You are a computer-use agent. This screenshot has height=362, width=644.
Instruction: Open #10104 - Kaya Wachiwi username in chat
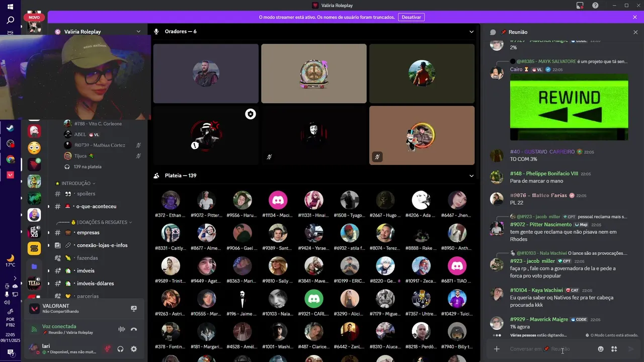click(536, 290)
